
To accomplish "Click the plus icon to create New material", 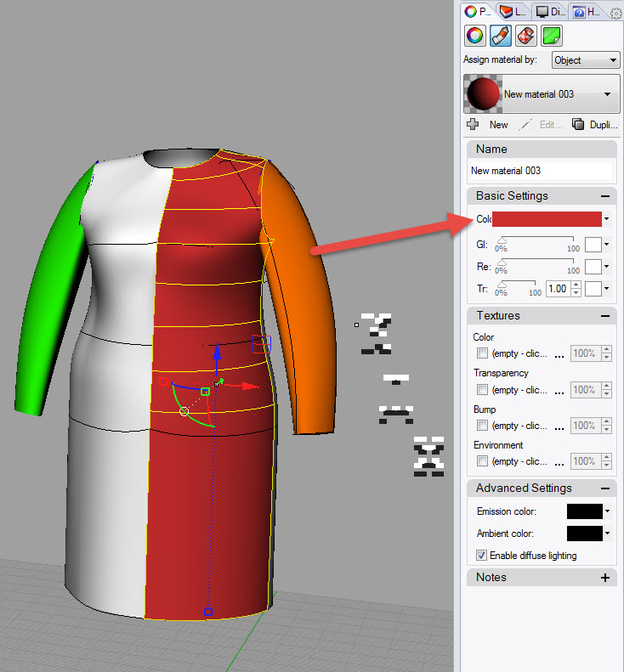I will click(x=473, y=124).
